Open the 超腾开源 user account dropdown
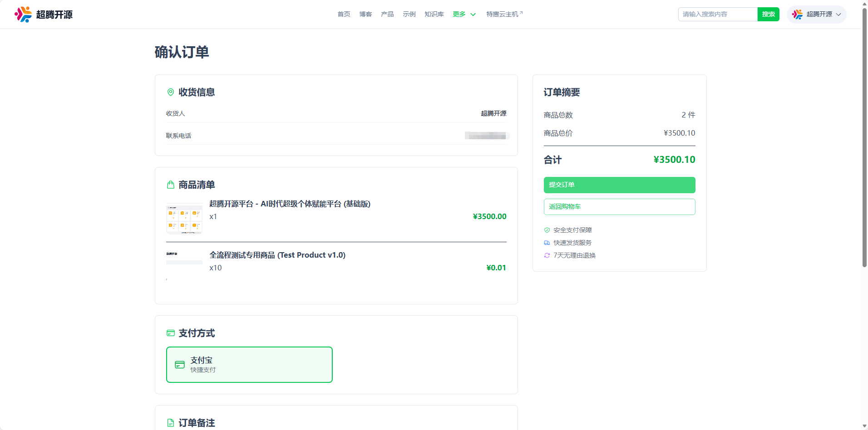The image size is (868, 430). (x=817, y=15)
